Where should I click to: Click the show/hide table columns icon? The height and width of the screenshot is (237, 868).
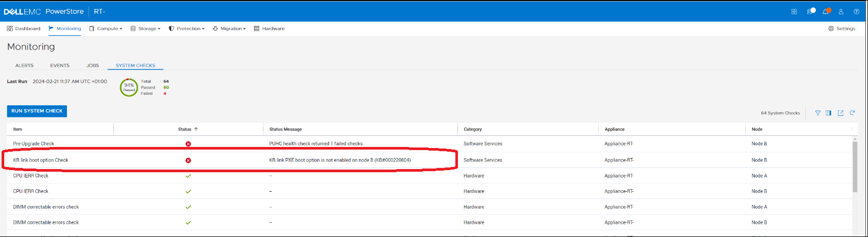tap(828, 113)
